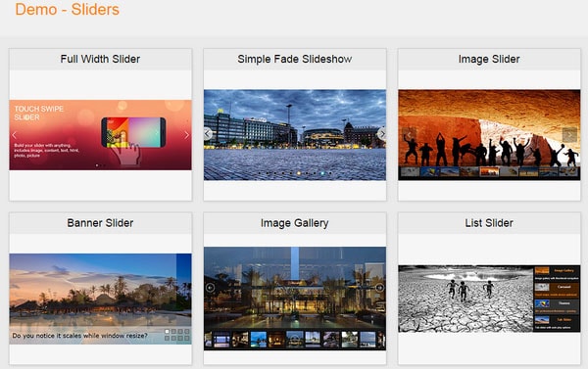
Task: Click right circular arrow in Image Gallery
Action: pos(379,288)
